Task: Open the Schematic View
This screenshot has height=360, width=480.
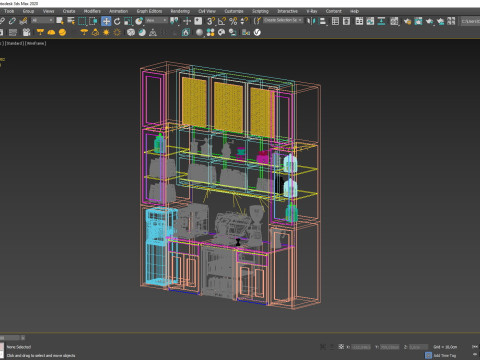Action: 381,21
